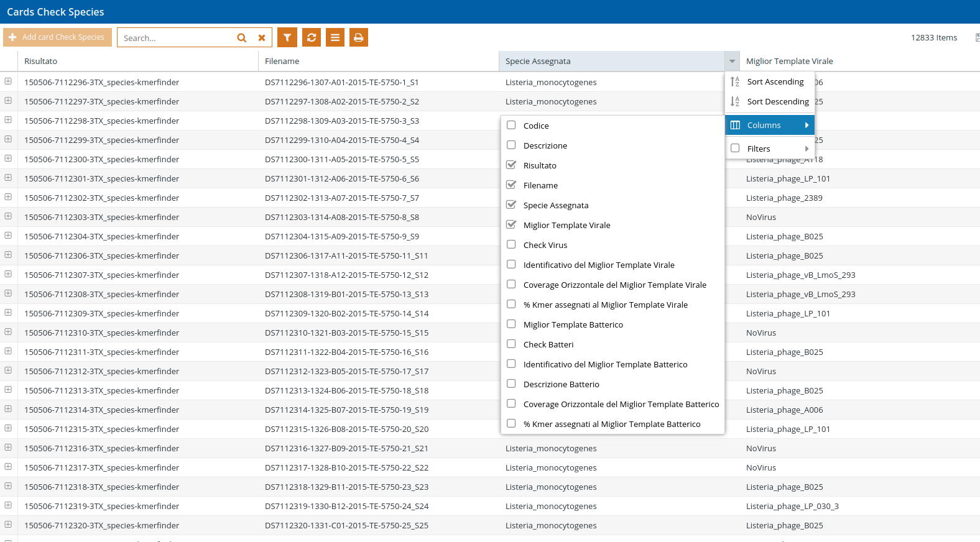980x542 pixels.
Task: Click the search magnifier icon
Action: coord(241,38)
